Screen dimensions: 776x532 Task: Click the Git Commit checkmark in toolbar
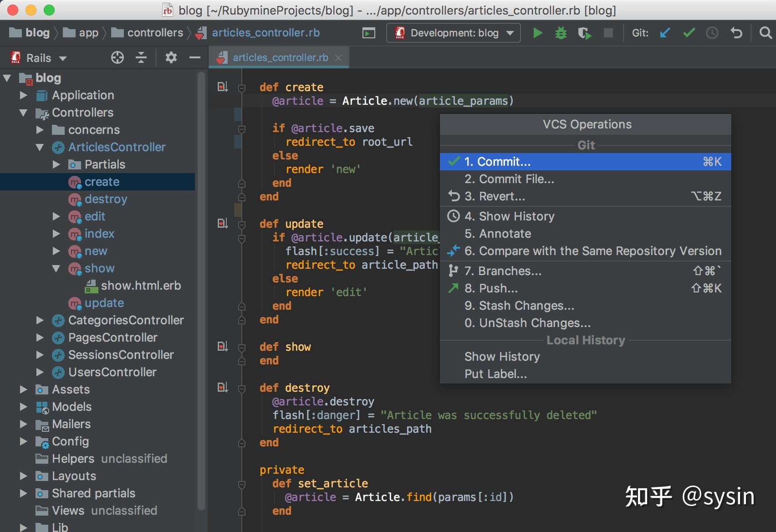(689, 33)
